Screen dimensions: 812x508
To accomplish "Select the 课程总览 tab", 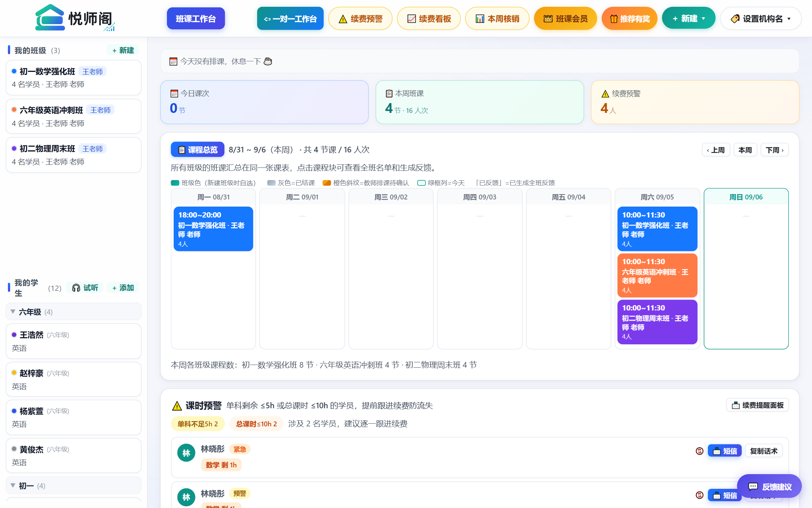I will [198, 149].
